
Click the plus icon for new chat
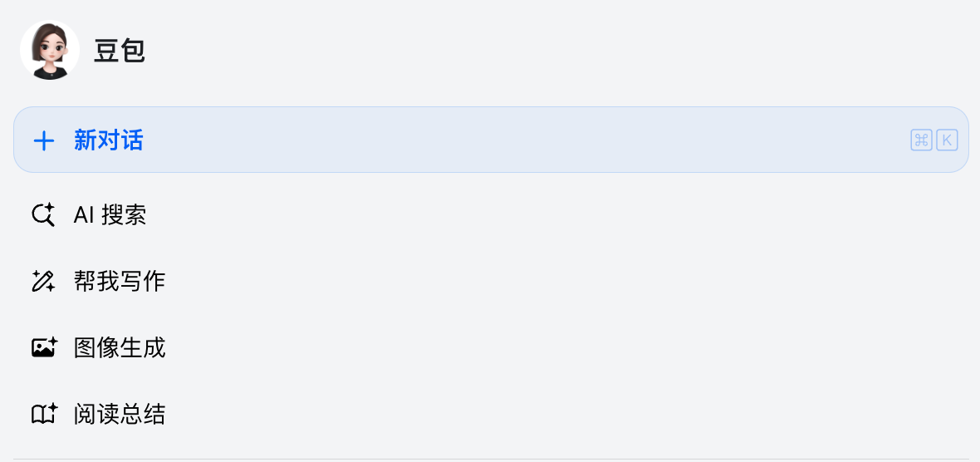tap(43, 140)
